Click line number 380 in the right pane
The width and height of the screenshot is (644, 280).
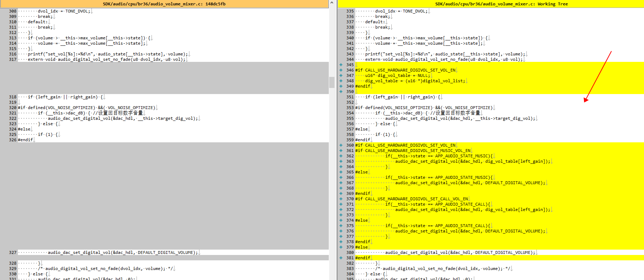[x=350, y=252]
